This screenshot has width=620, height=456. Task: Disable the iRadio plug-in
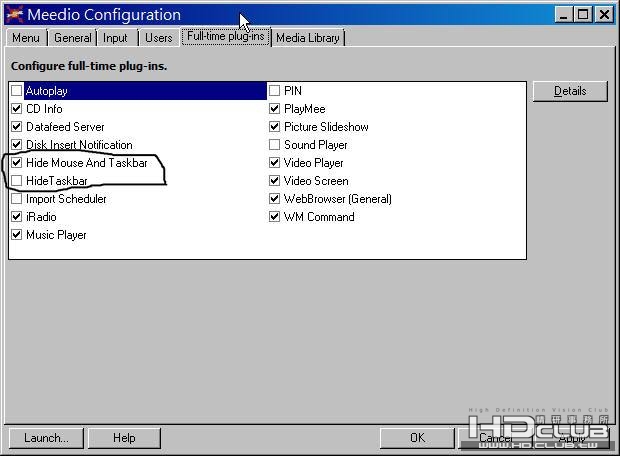[17, 217]
